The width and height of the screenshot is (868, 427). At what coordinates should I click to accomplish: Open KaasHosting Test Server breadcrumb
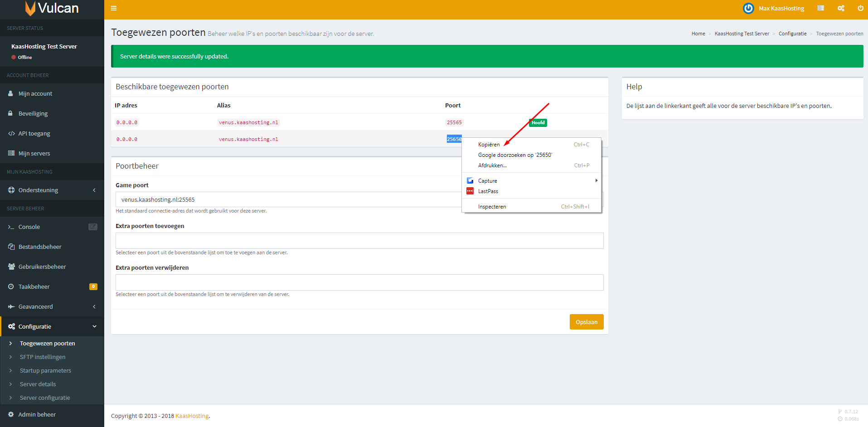[x=742, y=34]
